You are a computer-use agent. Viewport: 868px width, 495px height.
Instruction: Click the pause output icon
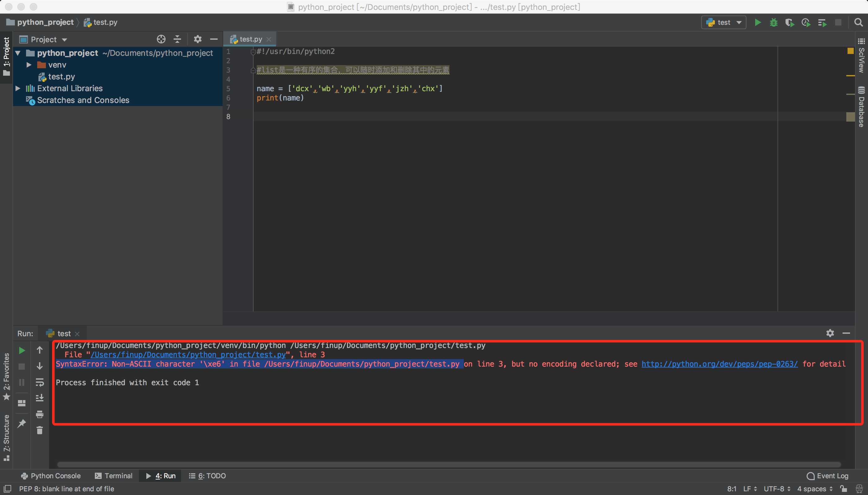click(22, 382)
